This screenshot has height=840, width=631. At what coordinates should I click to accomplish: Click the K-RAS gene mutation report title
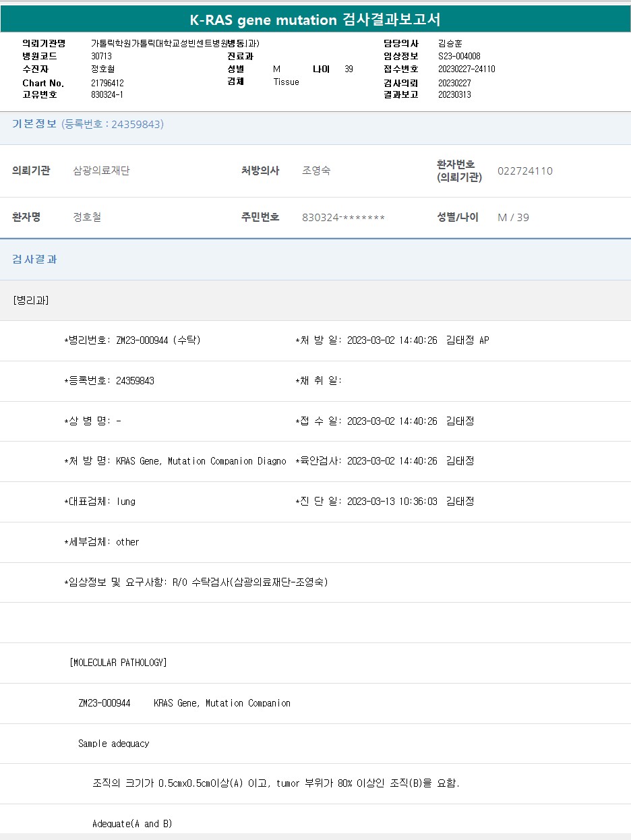[x=315, y=20]
